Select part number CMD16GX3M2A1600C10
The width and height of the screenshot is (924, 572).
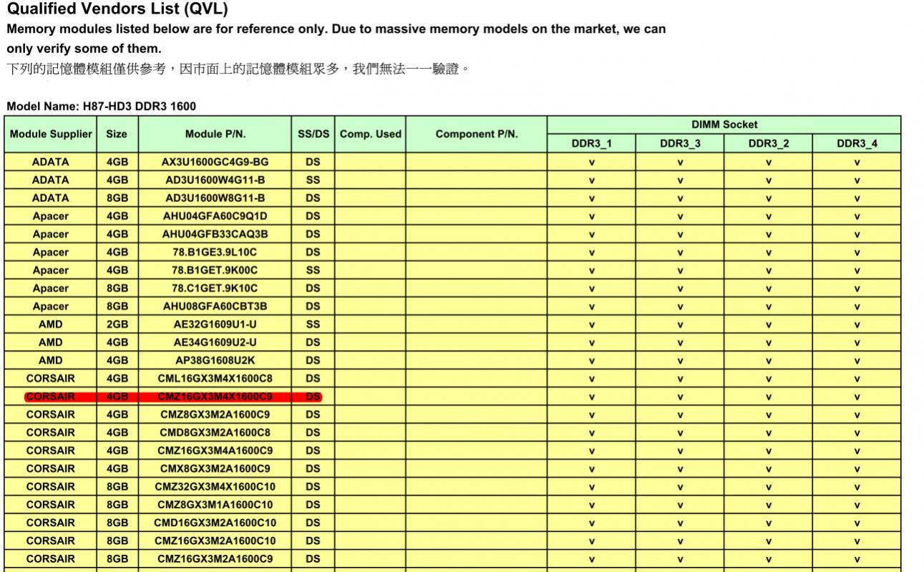[x=215, y=523]
